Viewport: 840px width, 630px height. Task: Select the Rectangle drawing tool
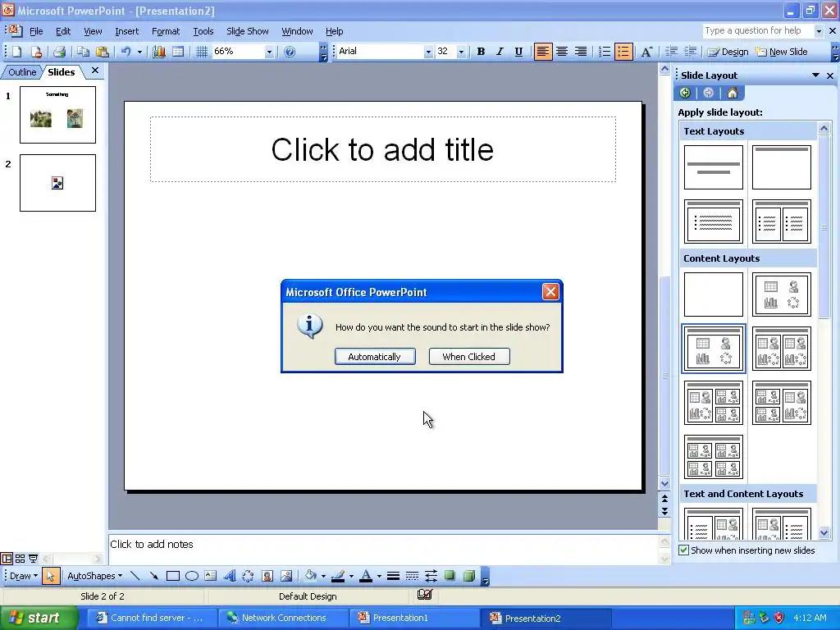(x=172, y=576)
